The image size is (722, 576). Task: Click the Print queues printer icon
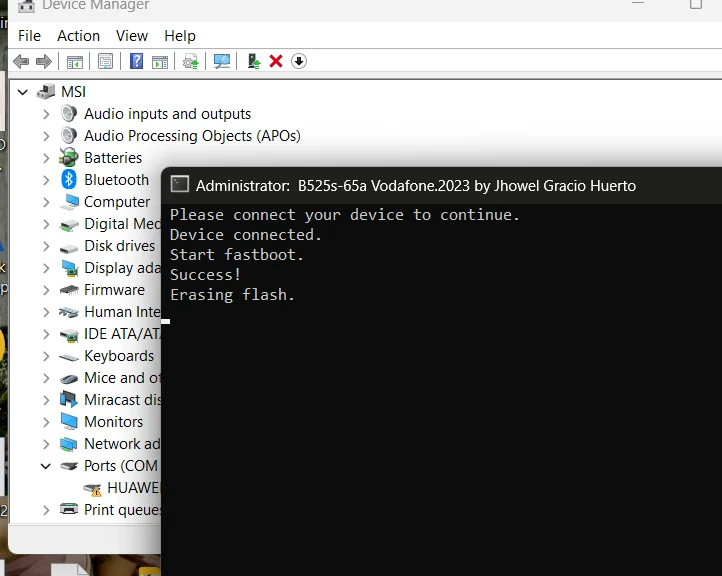(x=69, y=509)
